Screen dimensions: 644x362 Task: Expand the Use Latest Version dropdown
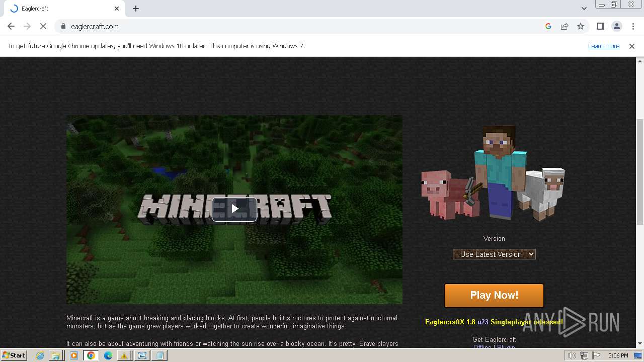pos(494,254)
